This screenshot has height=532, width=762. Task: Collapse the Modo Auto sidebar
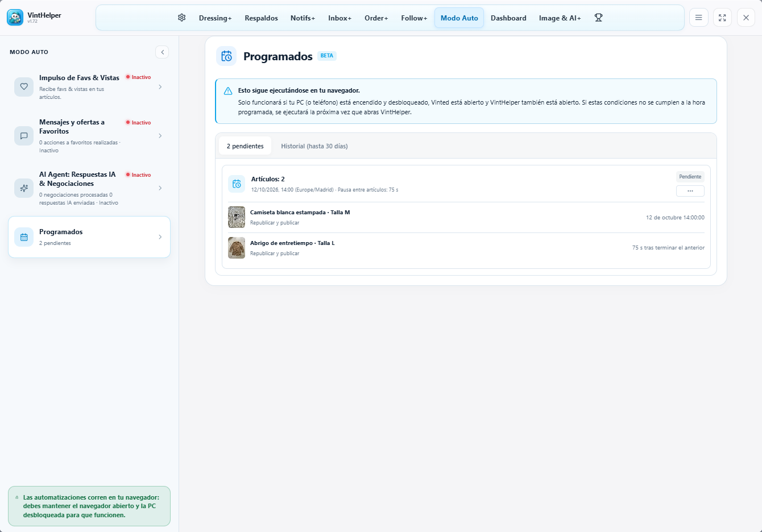coord(162,52)
